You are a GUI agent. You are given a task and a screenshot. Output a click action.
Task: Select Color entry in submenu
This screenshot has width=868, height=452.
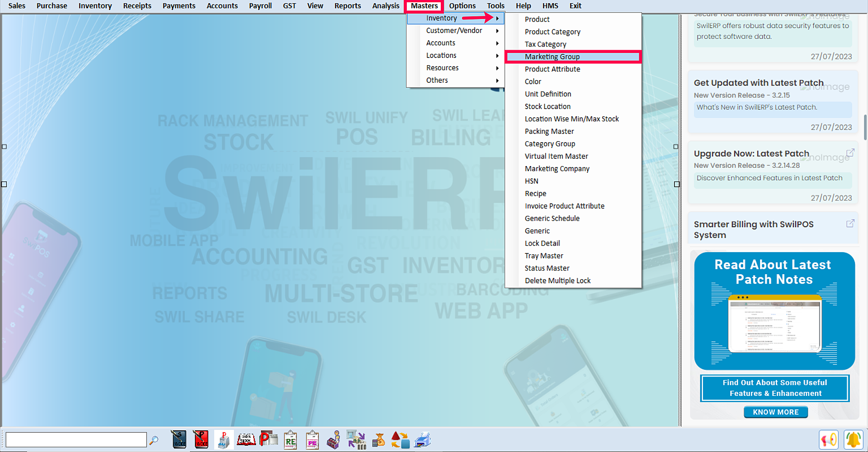click(573, 81)
